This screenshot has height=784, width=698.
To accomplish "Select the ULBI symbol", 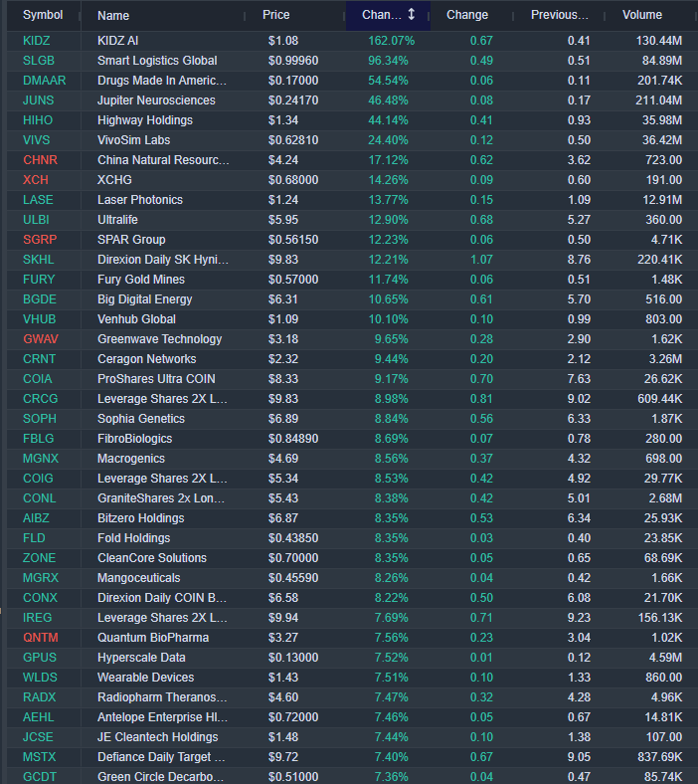I will point(36,220).
